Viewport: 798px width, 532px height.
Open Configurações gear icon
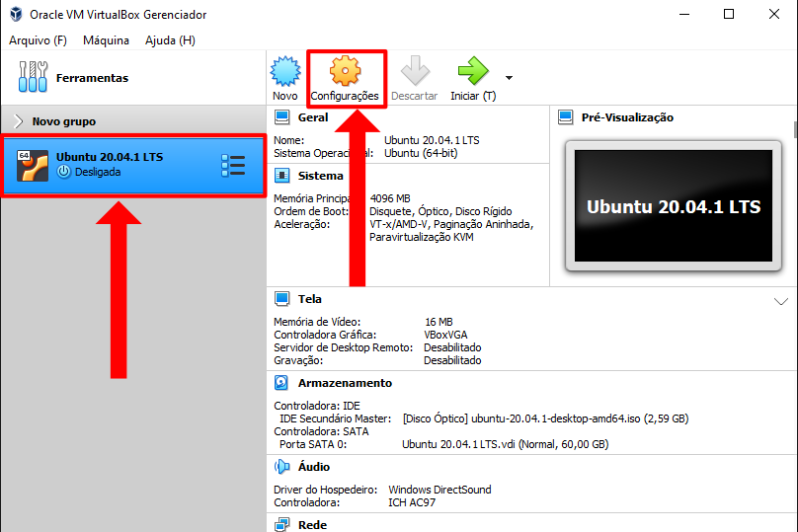pyautogui.click(x=345, y=71)
